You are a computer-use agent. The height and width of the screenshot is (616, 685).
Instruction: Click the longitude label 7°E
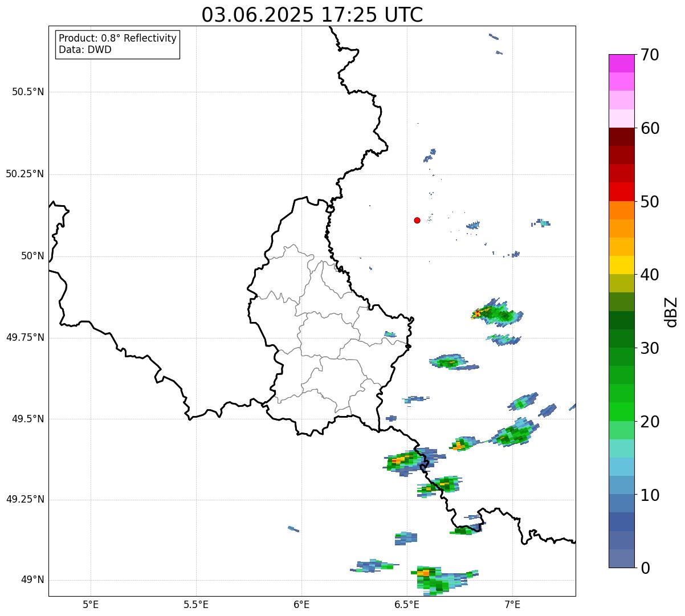[512, 604]
